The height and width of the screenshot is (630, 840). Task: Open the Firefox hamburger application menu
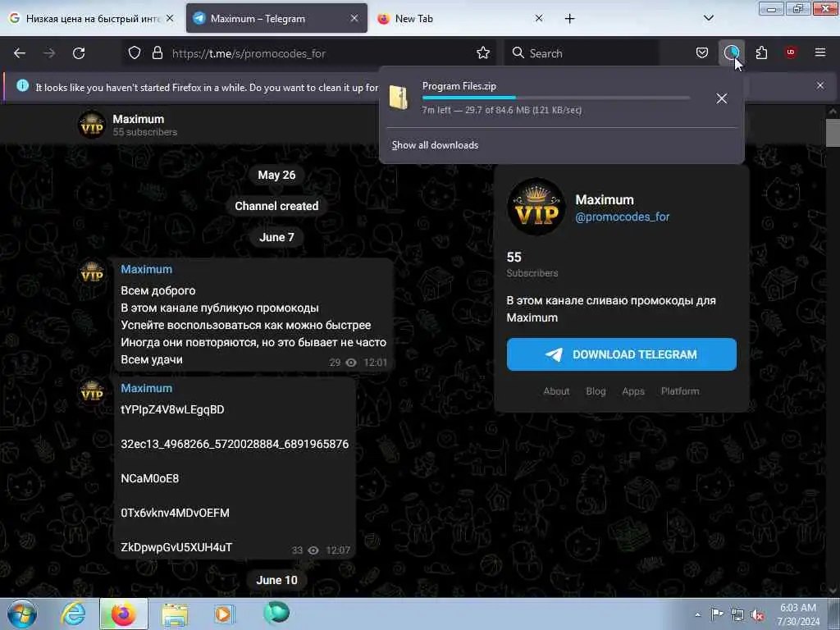[819, 52]
